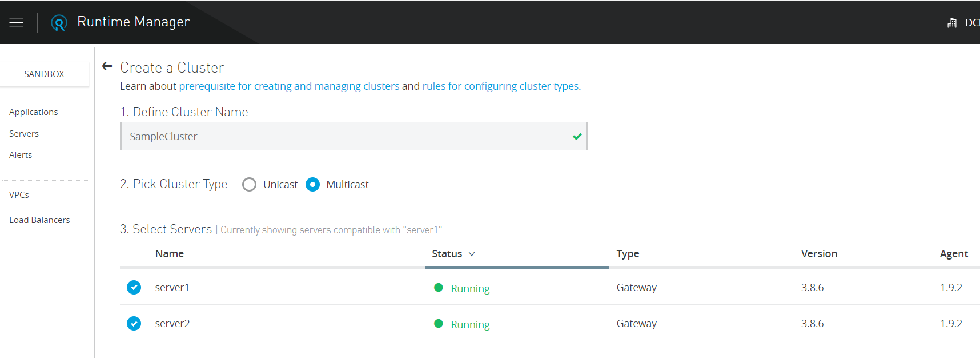Go to Applications in the sidebar

click(x=34, y=112)
